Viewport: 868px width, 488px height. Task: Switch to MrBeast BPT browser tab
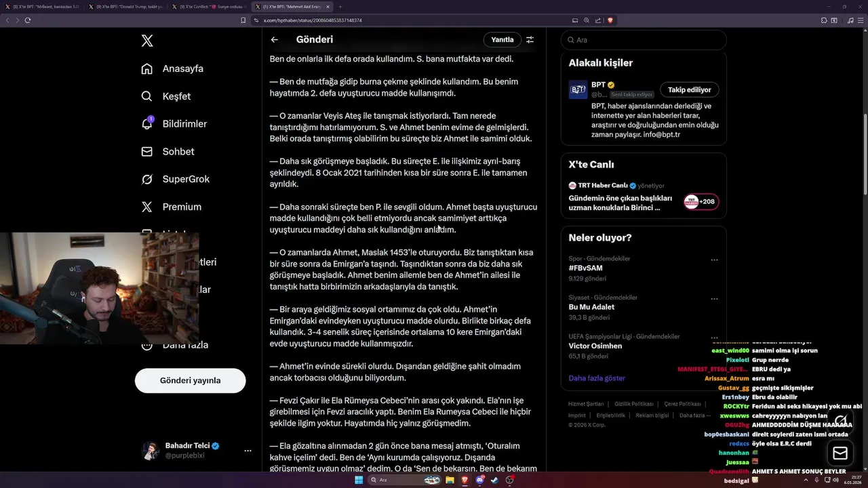coord(42,7)
